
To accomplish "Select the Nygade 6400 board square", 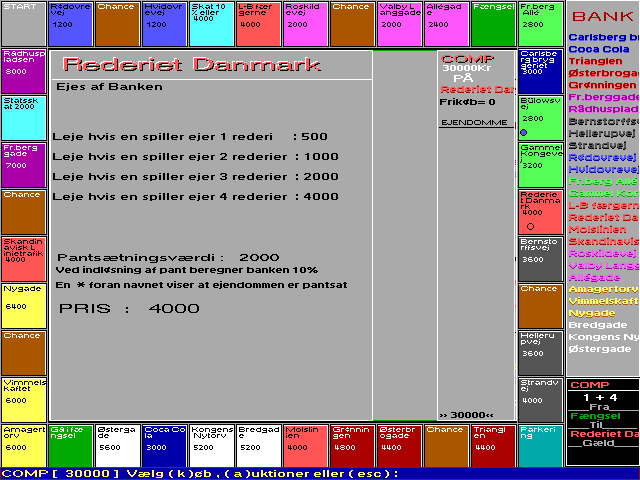I will point(24,306).
